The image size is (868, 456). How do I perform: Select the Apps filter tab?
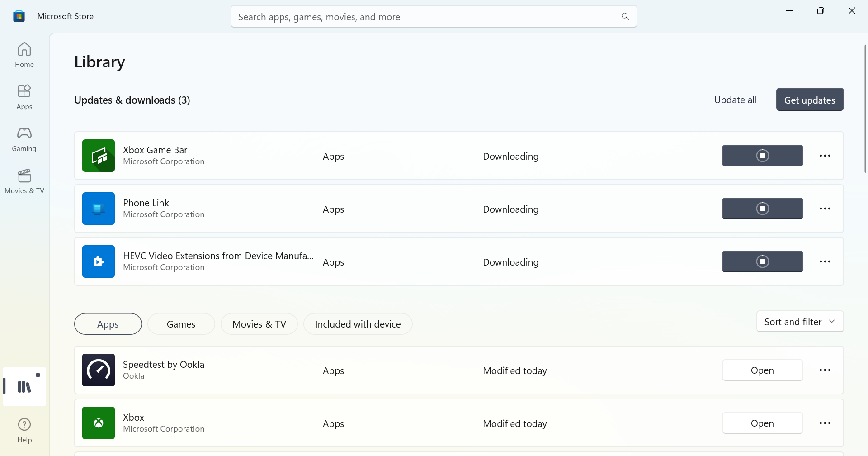[x=108, y=324]
